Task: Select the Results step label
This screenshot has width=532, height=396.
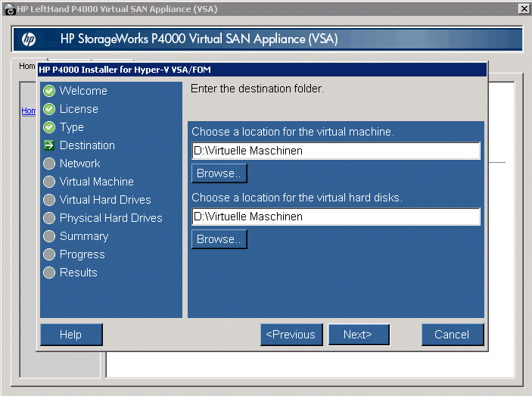Action: click(x=79, y=273)
